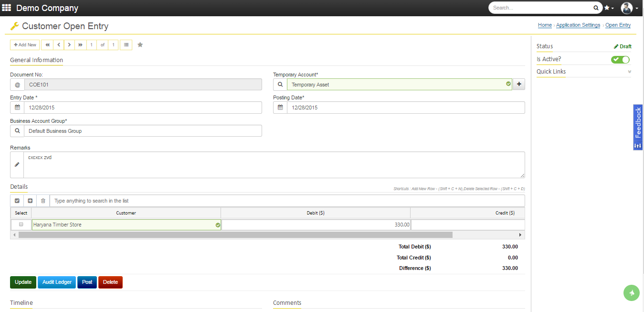This screenshot has width=644, height=312.
Task: Mark entry as favorite with gray star
Action: pyautogui.click(x=140, y=45)
